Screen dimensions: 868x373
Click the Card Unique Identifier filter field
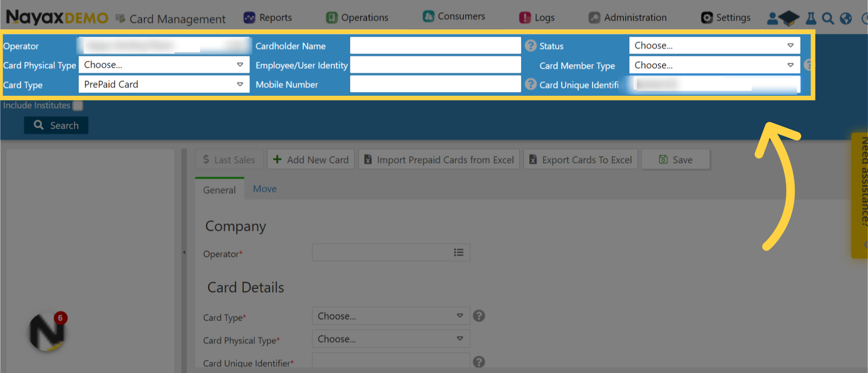pos(714,84)
